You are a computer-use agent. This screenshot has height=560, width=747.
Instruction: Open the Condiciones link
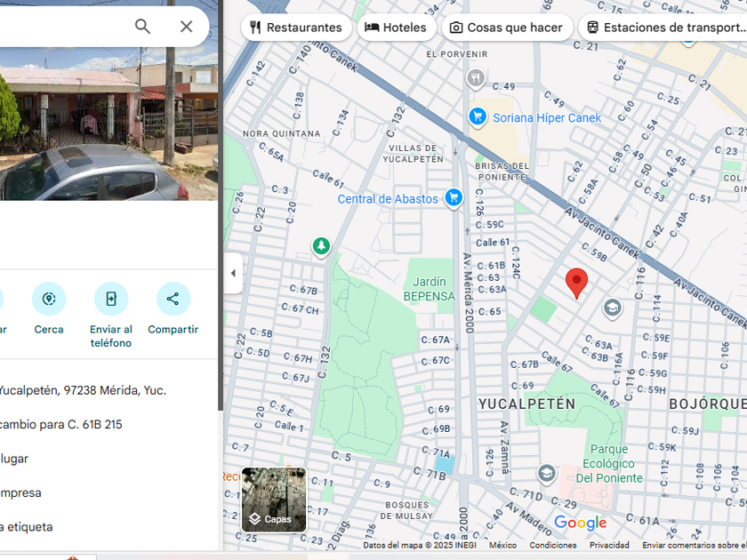tap(552, 545)
